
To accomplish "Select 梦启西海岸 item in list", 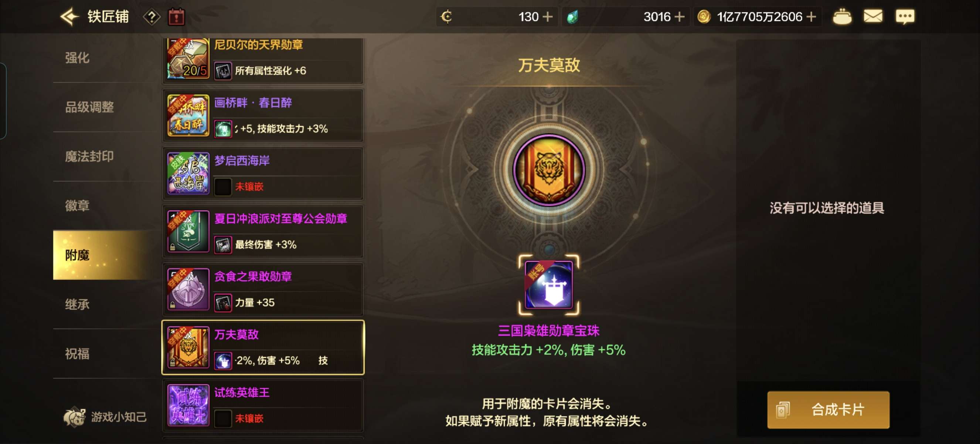I will pyautogui.click(x=263, y=174).
